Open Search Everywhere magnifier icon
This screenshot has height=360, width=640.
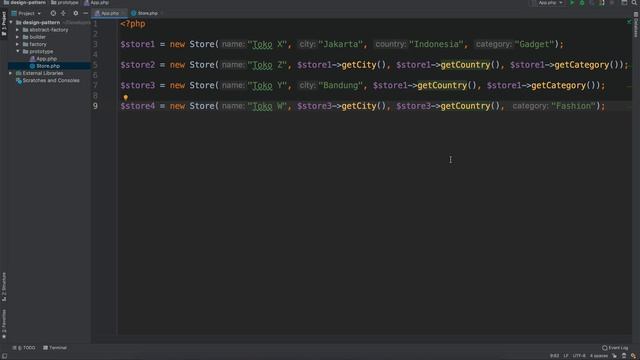(634, 3)
